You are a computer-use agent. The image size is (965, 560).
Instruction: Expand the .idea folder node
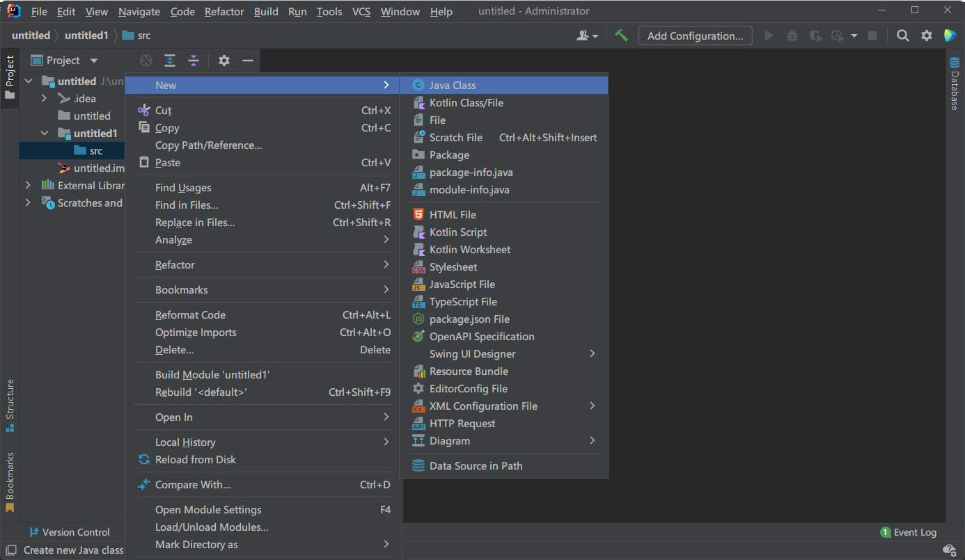45,98
